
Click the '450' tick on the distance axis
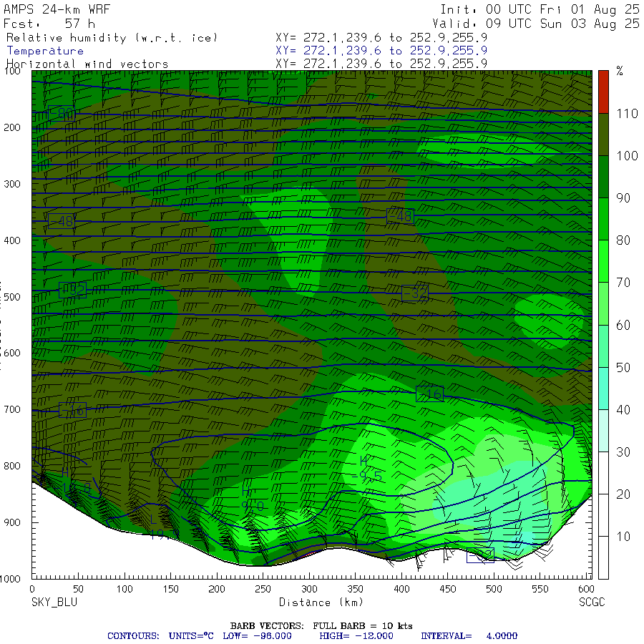(x=448, y=589)
